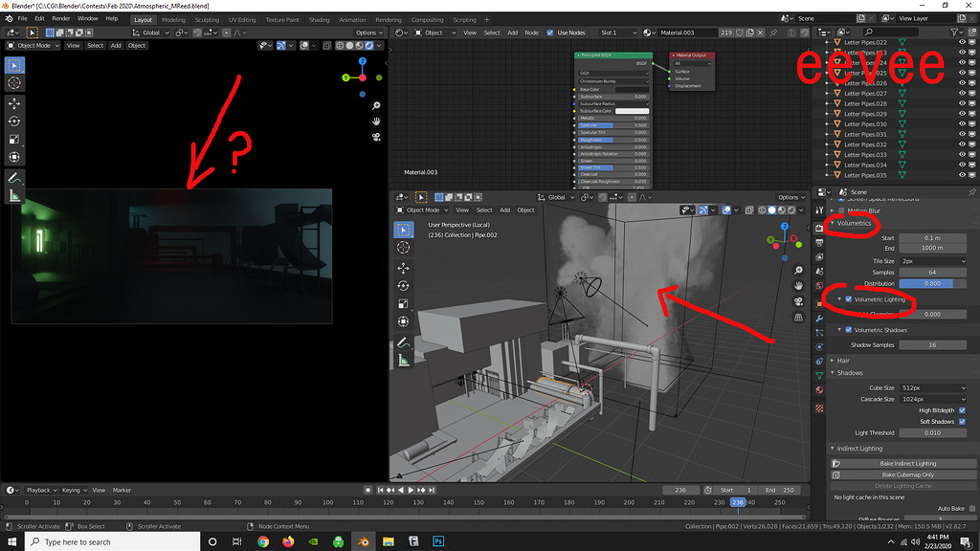Select the Cursor tool in the rendered-preview viewport

(14, 83)
